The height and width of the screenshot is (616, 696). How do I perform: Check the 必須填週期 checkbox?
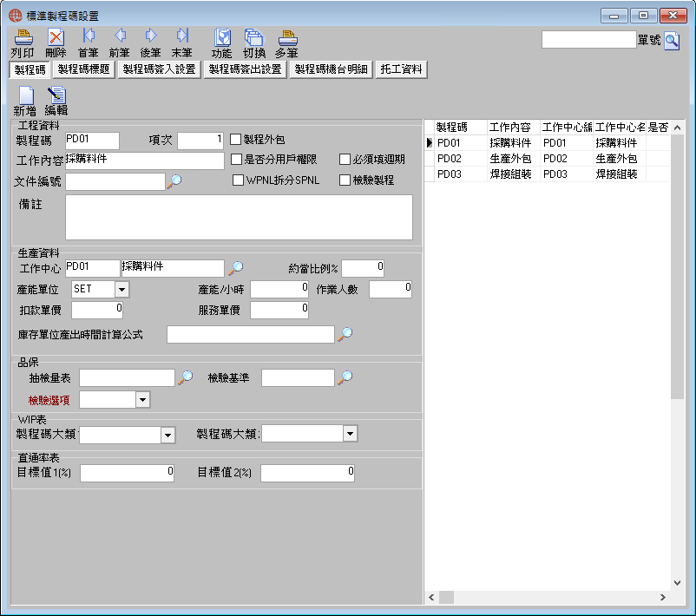[x=345, y=160]
